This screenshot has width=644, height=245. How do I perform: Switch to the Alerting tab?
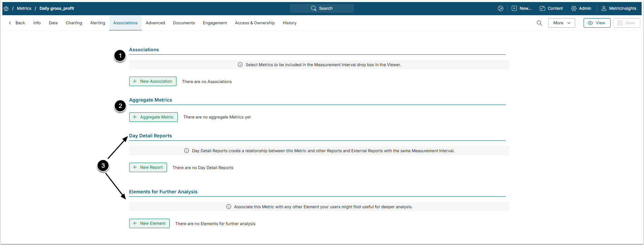point(97,23)
